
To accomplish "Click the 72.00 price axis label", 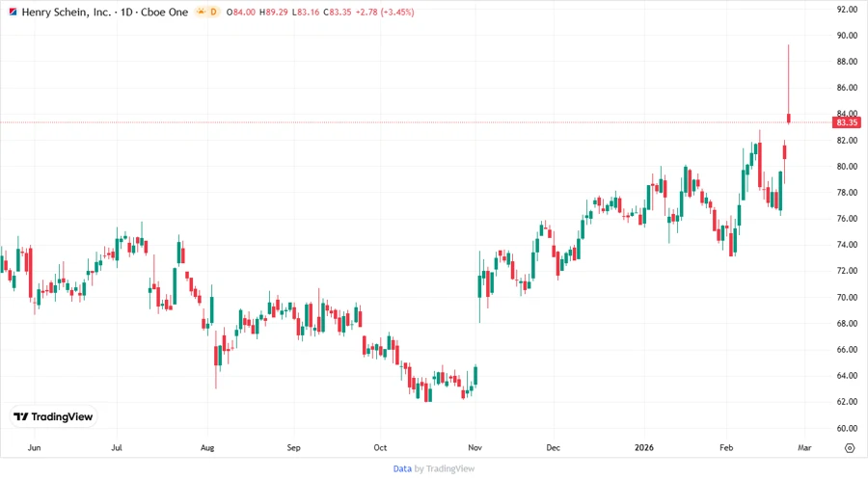I will coord(847,271).
